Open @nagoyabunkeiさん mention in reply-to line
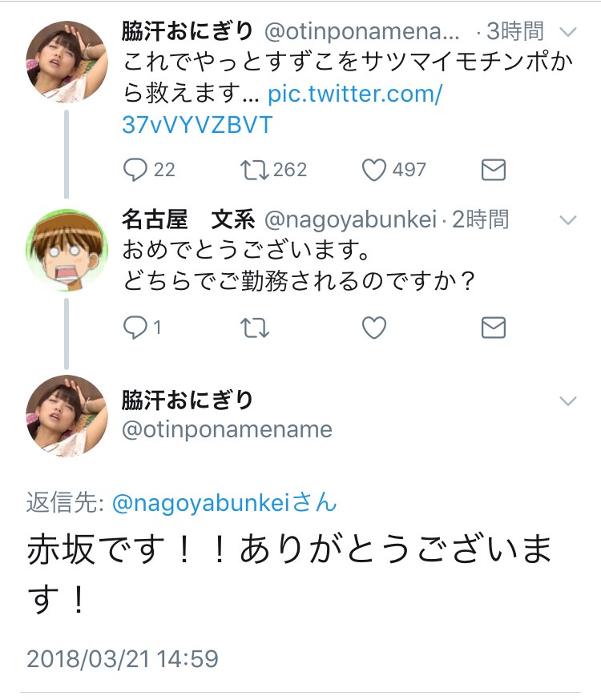The image size is (601, 700). pyautogui.click(x=224, y=502)
